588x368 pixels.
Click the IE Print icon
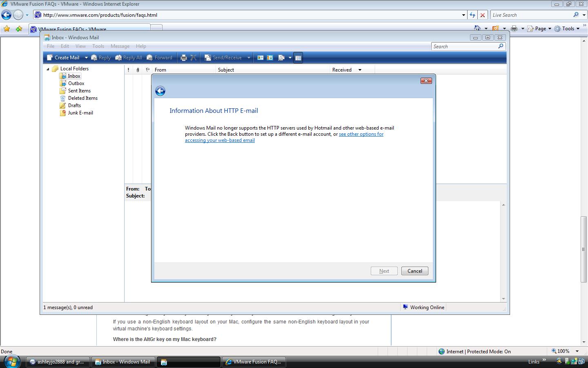514,29
